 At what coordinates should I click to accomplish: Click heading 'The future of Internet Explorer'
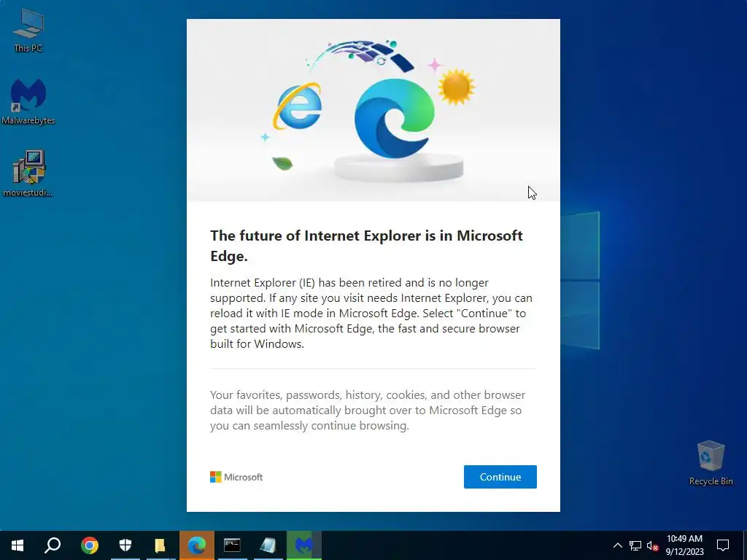tap(366, 246)
